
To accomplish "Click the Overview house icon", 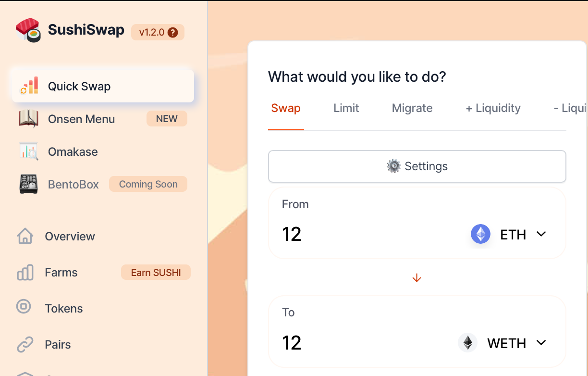I will click(x=25, y=236).
